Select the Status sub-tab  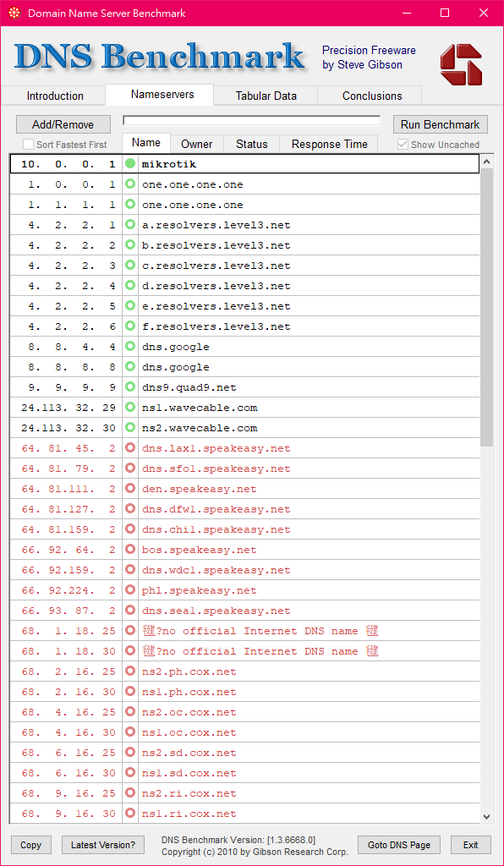pyautogui.click(x=252, y=144)
